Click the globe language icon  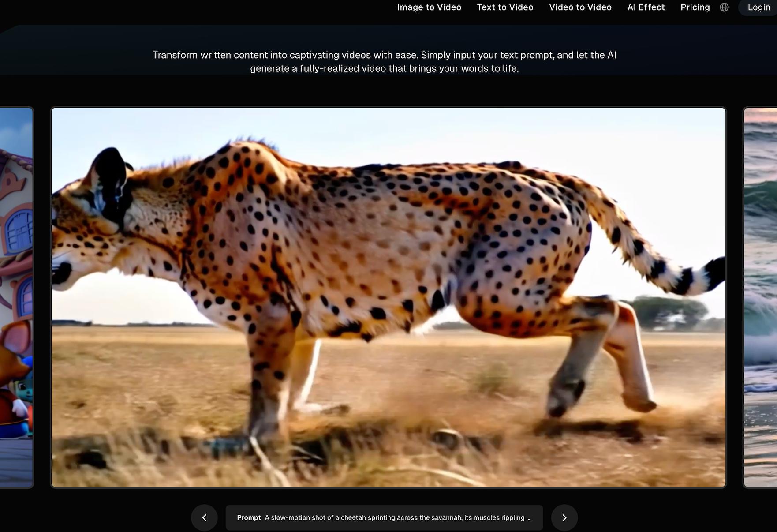click(x=724, y=7)
